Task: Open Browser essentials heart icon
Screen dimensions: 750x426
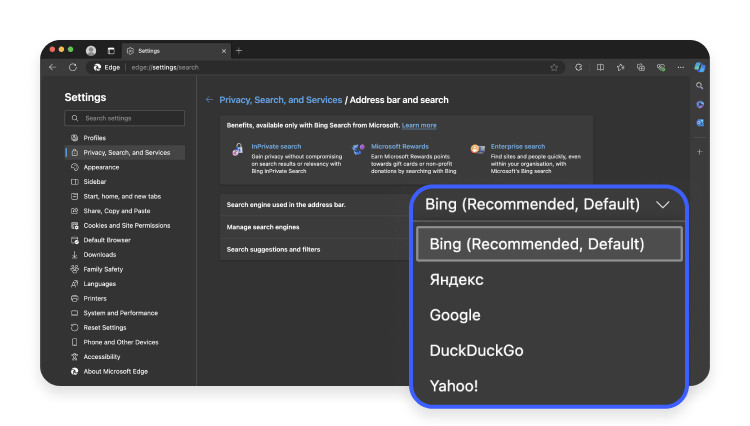Action: 661,67
